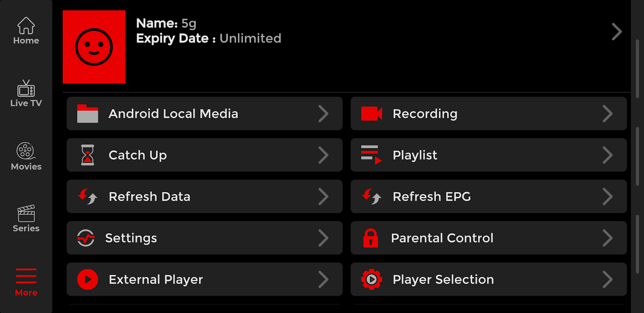Click the chevron on the Catch Up row
The image size is (644, 313).
click(x=323, y=155)
